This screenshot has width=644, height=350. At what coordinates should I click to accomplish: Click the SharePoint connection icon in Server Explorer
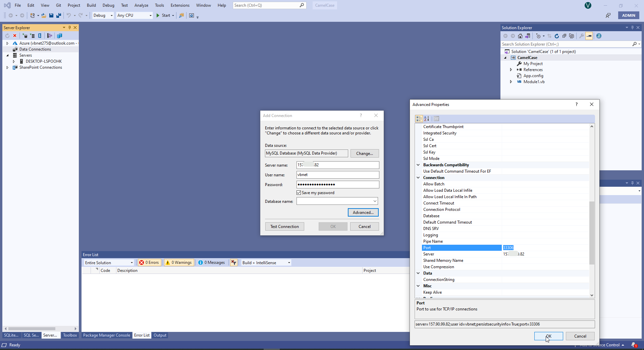40,36
